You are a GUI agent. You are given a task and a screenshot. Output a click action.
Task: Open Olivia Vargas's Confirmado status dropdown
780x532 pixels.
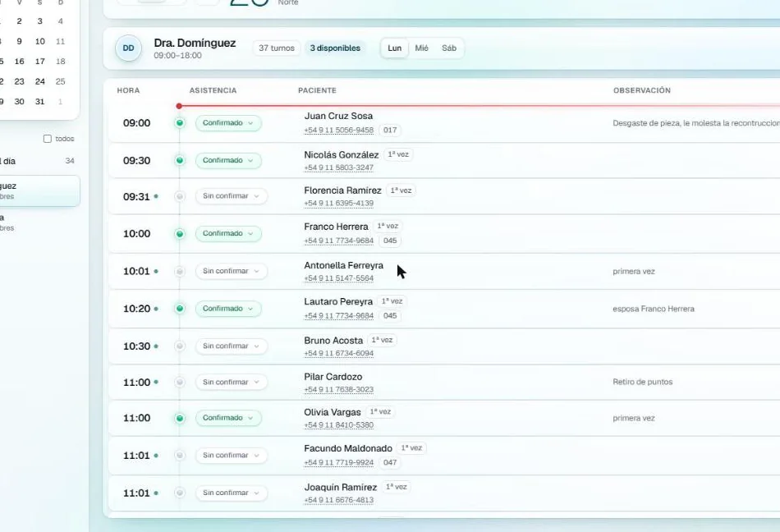point(228,418)
